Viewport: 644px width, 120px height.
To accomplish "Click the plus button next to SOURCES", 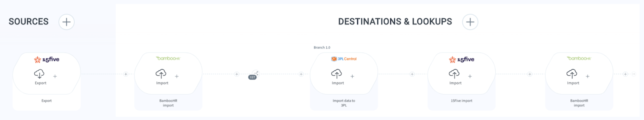I will 67,22.
